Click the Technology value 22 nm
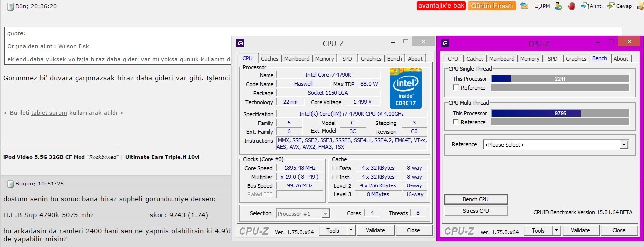 tap(290, 102)
